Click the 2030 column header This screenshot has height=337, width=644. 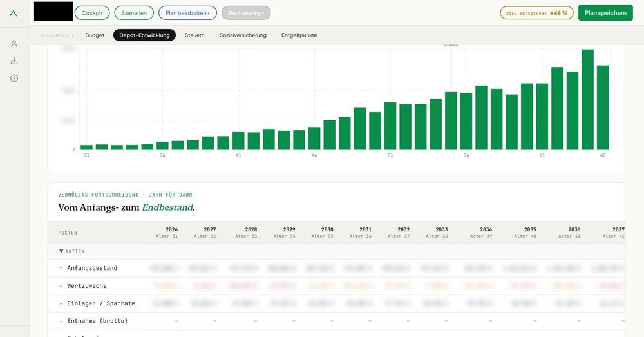click(x=323, y=233)
